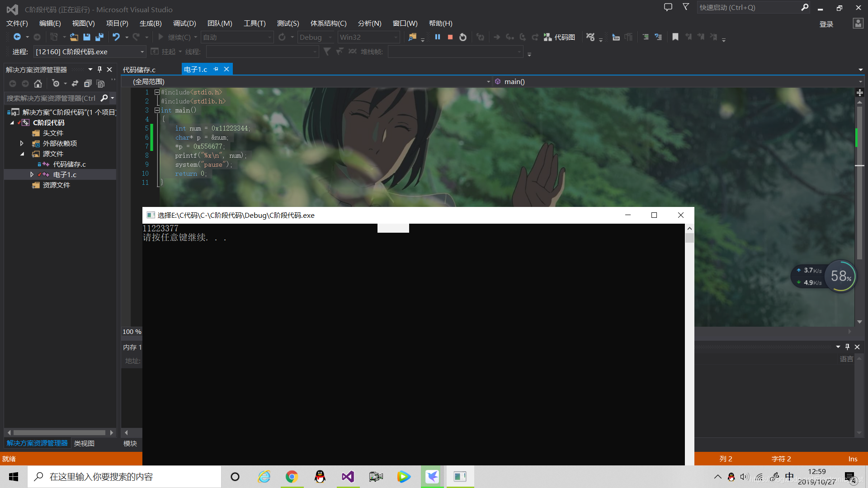
Task: Open the process dropdown C阶段代码.exe
Action: [90, 52]
